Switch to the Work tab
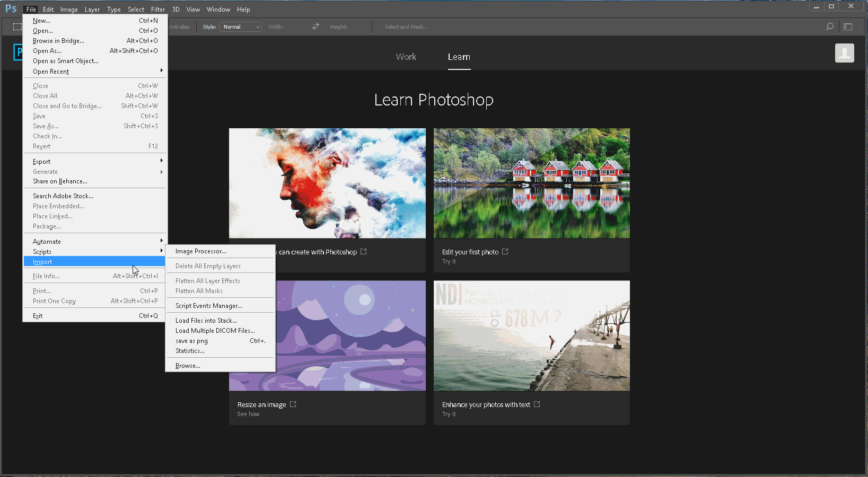Image resolution: width=868 pixels, height=477 pixels. click(406, 57)
